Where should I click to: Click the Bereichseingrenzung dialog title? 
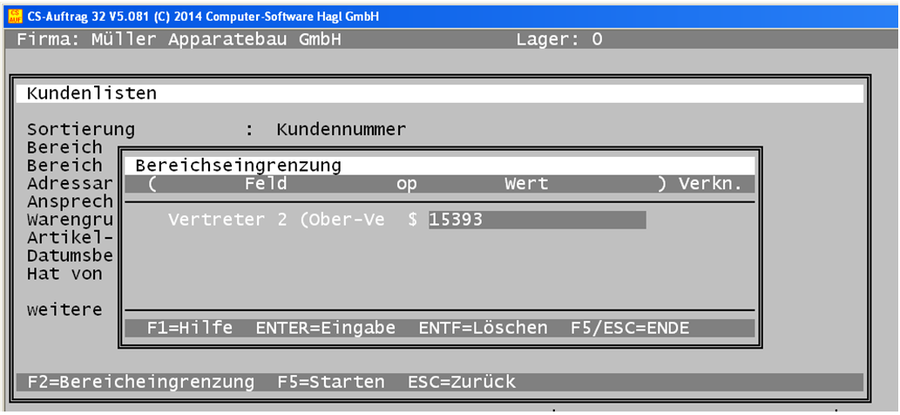pos(238,164)
